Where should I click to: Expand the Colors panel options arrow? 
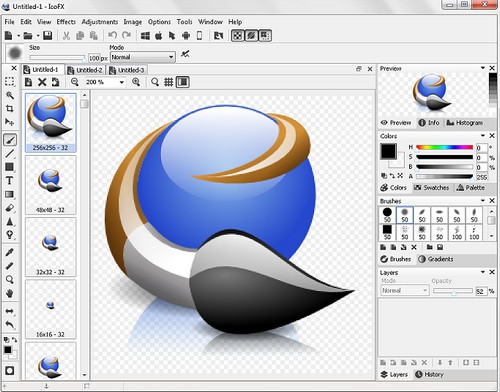pyautogui.click(x=483, y=136)
